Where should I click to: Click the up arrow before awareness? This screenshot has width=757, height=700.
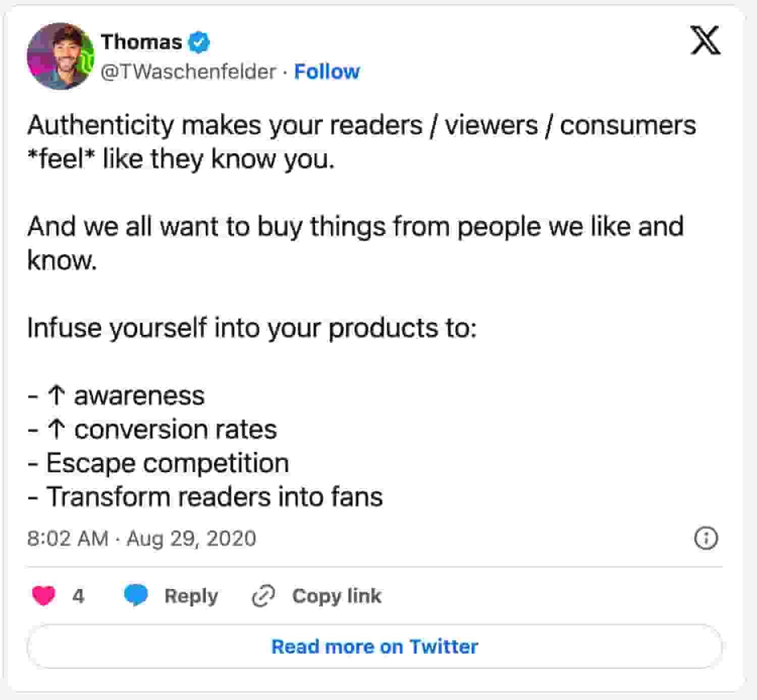point(56,396)
